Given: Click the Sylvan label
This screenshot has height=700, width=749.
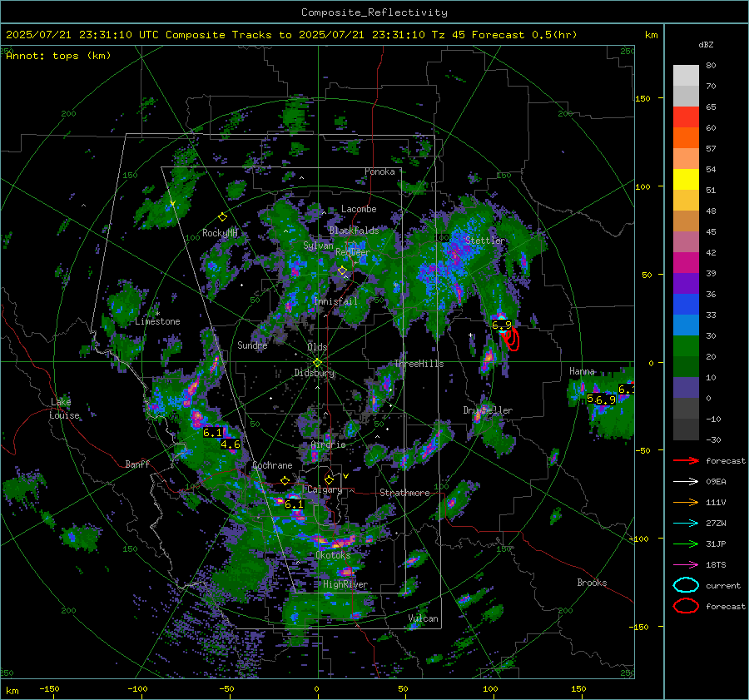Looking at the screenshot, I should point(318,246).
